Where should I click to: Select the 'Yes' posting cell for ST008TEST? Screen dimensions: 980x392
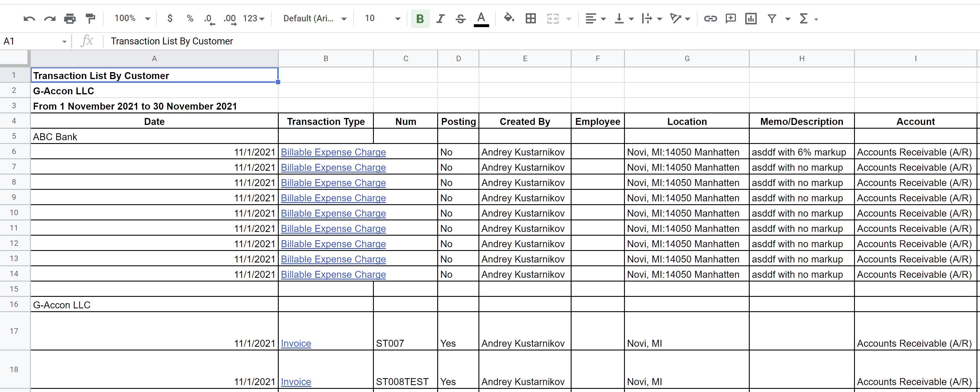point(458,370)
